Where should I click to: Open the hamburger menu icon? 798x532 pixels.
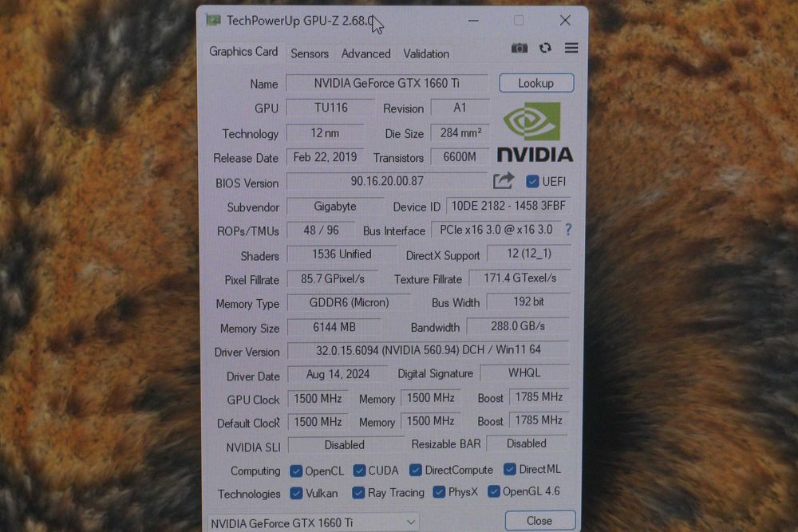click(571, 48)
